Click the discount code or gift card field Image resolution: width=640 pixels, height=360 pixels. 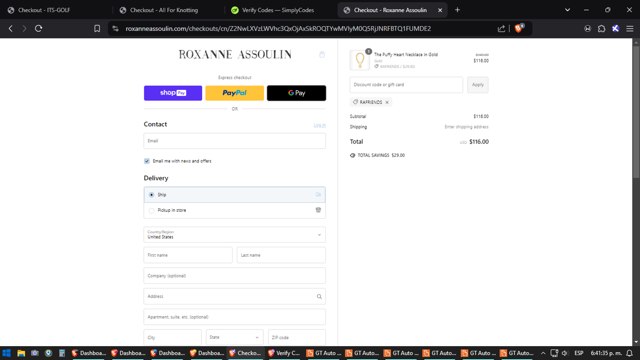(x=406, y=85)
